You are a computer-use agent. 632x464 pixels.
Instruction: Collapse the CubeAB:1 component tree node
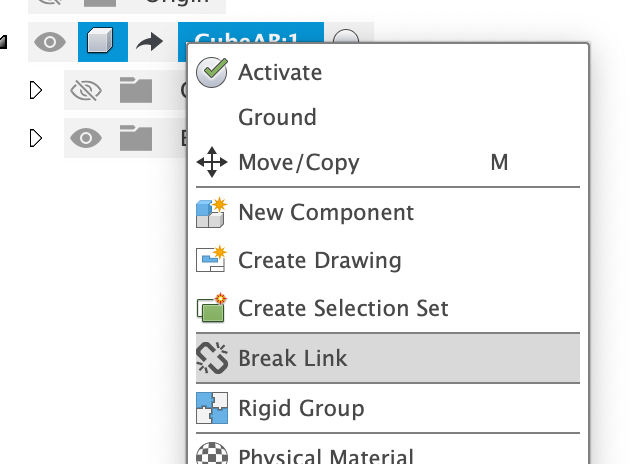4,42
